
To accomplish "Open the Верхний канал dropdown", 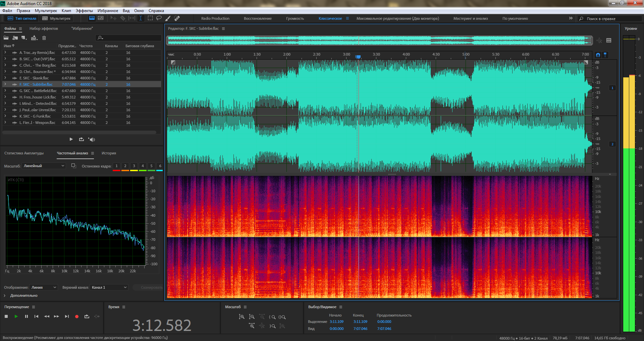I will pos(109,287).
